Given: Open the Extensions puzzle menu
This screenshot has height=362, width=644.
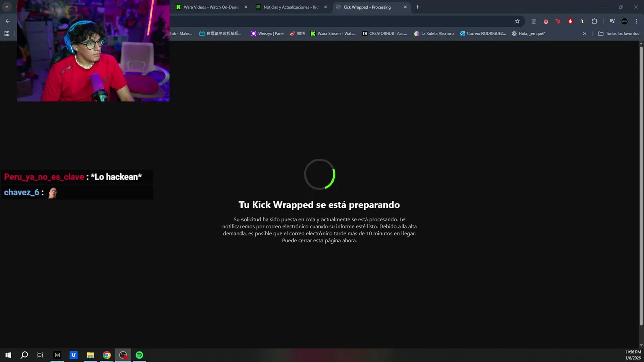Looking at the screenshot, I should click(594, 21).
